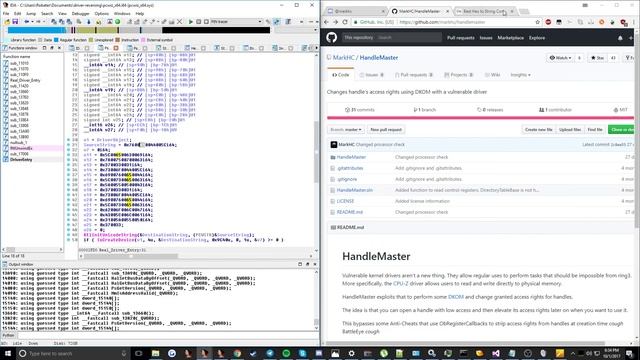Open the Watch dropdown
This screenshot has height=360, width=640.
(560, 58)
